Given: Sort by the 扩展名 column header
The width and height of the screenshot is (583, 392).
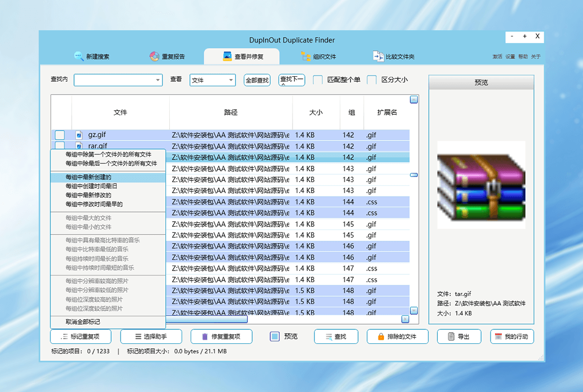Looking at the screenshot, I should [x=387, y=112].
